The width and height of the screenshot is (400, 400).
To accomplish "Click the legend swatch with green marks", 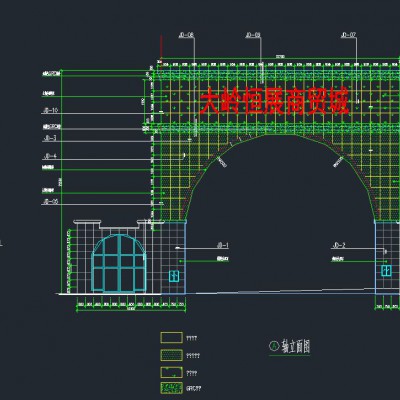I will coord(171,372).
